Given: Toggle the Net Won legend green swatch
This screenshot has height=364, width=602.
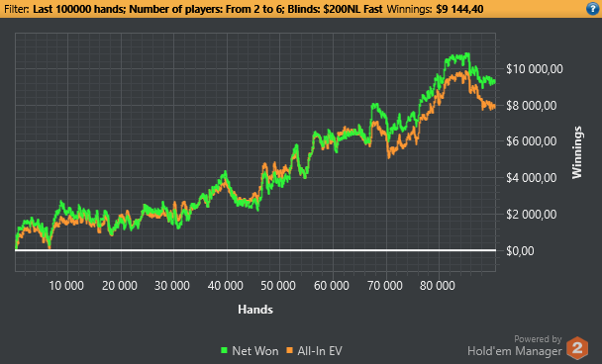Looking at the screenshot, I should (224, 350).
